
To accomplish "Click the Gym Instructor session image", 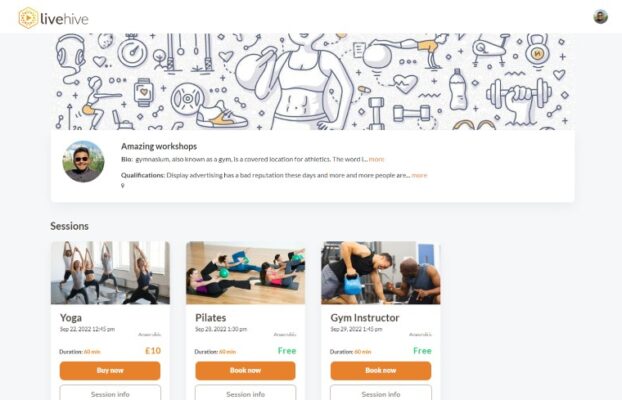I will (x=381, y=273).
